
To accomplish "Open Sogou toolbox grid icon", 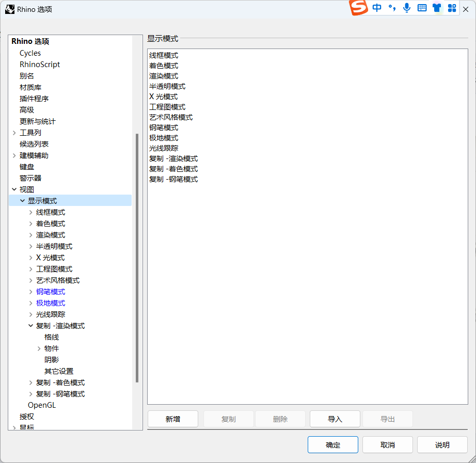I will pyautogui.click(x=452, y=8).
